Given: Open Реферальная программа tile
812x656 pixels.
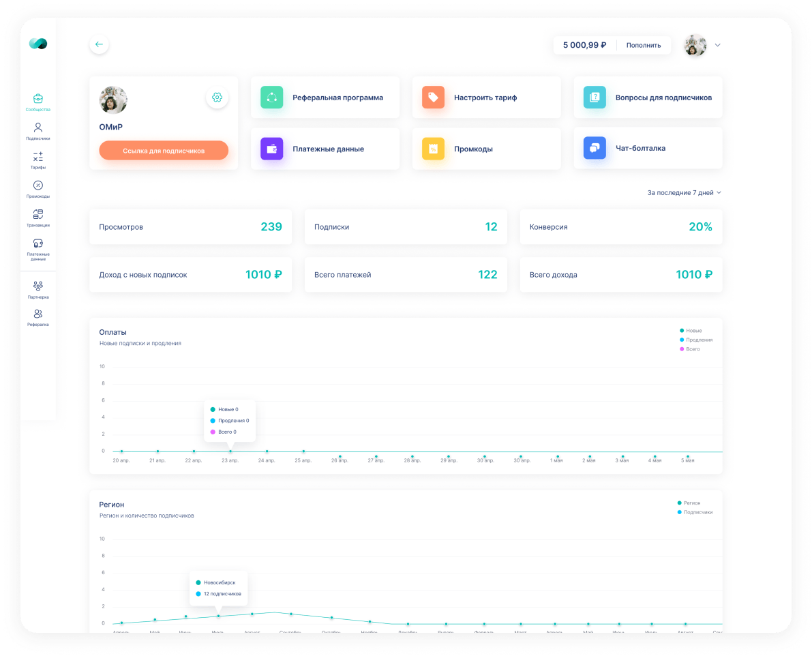Looking at the screenshot, I should coord(325,98).
